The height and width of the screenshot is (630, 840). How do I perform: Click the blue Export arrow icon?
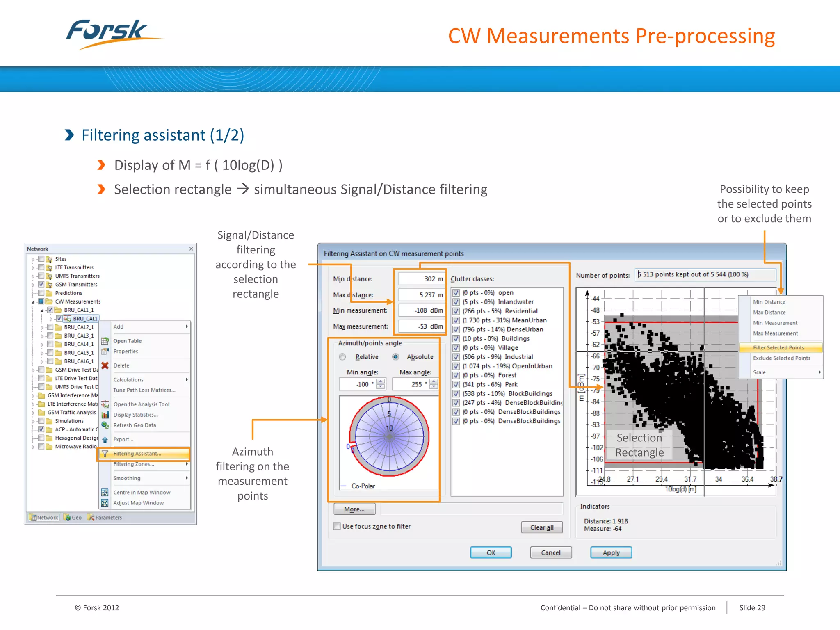(105, 440)
